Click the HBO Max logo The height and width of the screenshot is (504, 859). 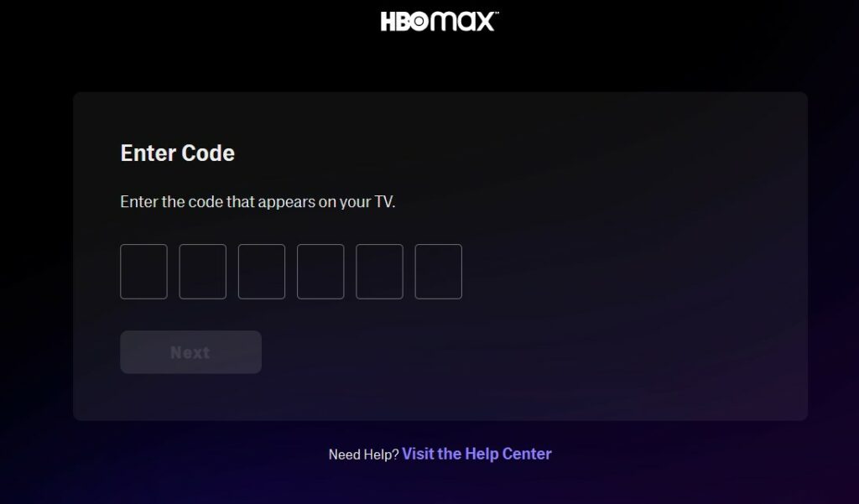pyautogui.click(x=440, y=22)
